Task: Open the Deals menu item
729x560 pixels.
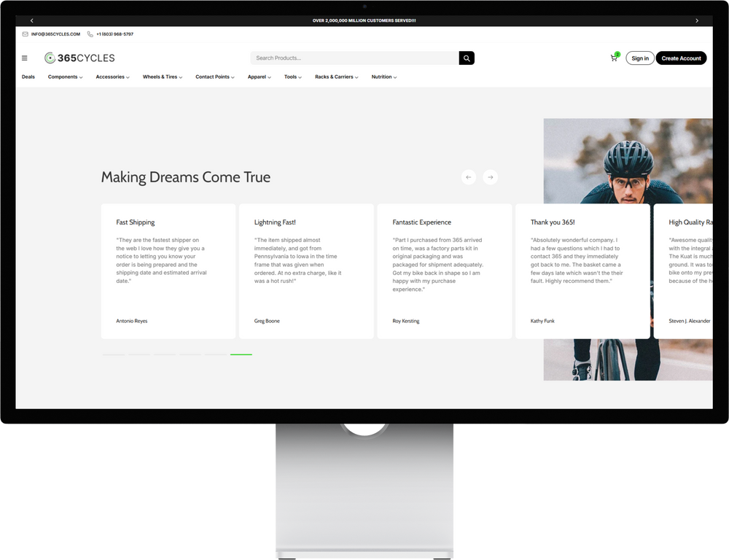Action: tap(28, 77)
